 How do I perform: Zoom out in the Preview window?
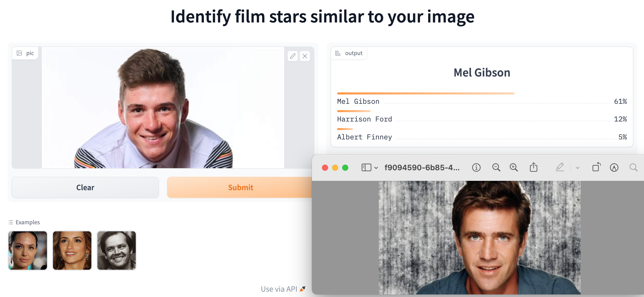pyautogui.click(x=496, y=167)
